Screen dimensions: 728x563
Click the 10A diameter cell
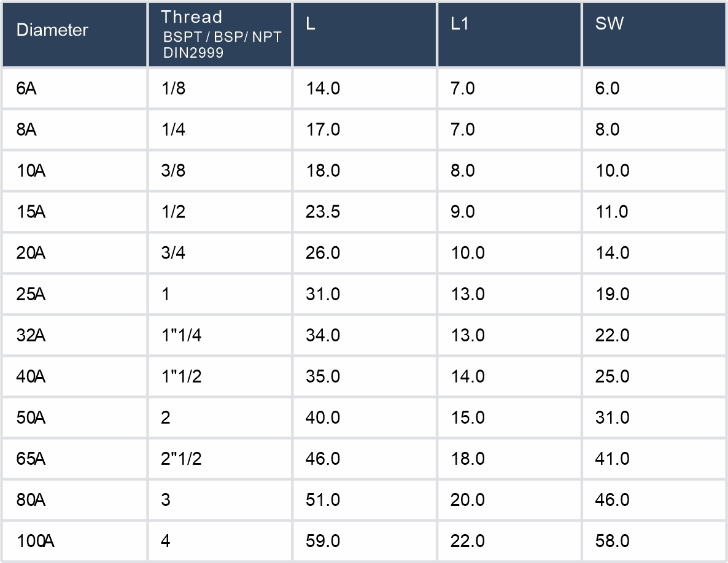(x=31, y=171)
